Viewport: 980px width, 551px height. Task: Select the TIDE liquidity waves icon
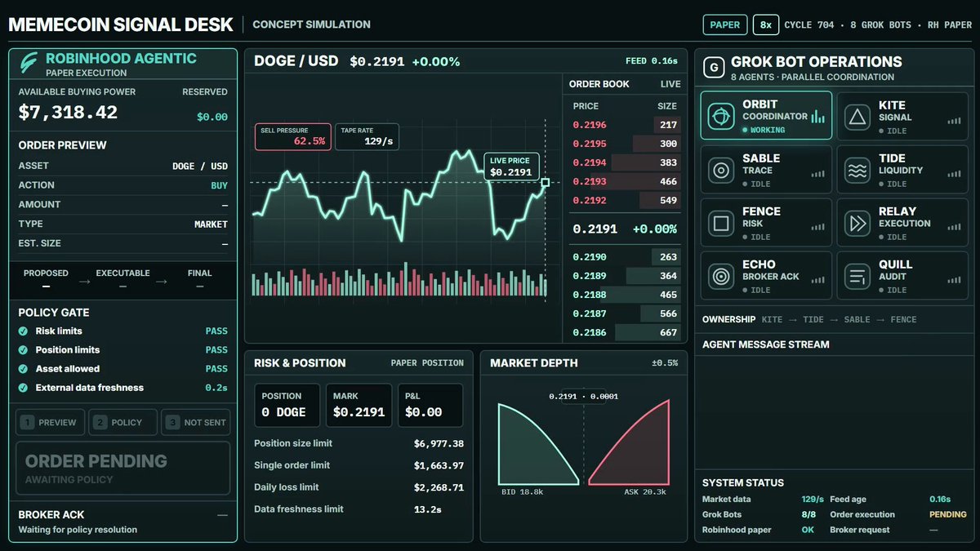(x=857, y=171)
